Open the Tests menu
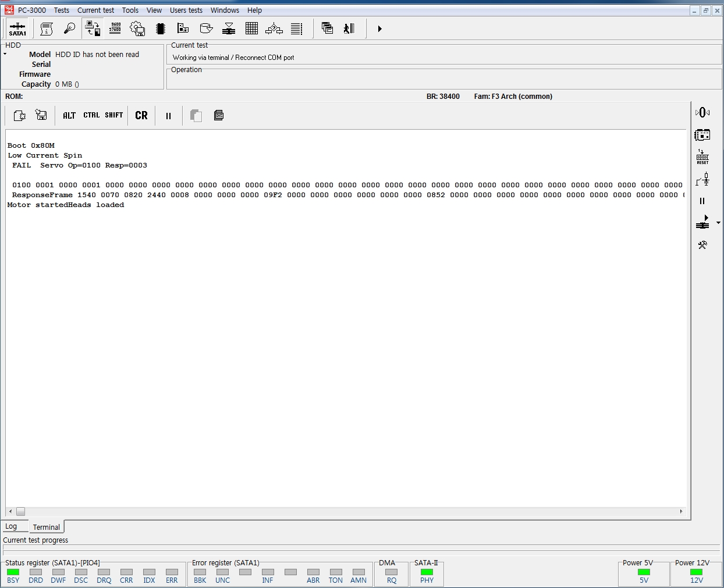The width and height of the screenshot is (724, 588). coord(62,10)
